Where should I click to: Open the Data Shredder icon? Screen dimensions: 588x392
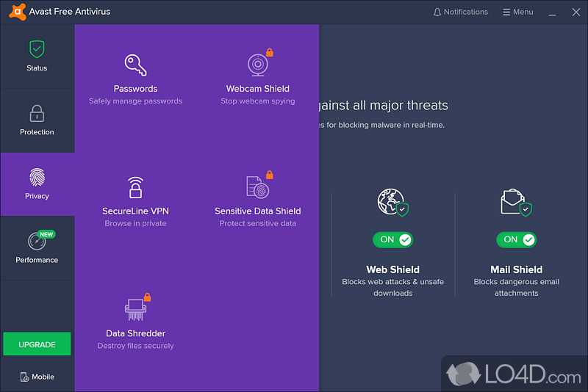(135, 310)
